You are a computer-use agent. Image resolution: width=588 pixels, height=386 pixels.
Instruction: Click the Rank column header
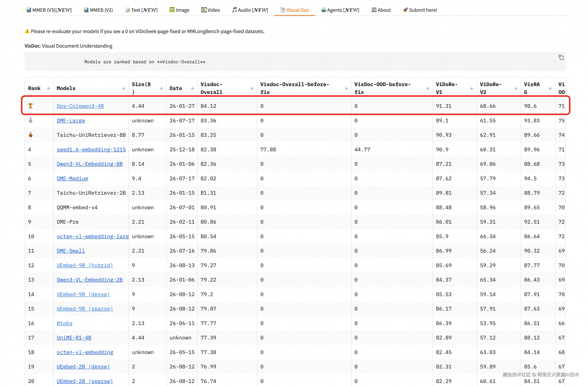[39, 88]
